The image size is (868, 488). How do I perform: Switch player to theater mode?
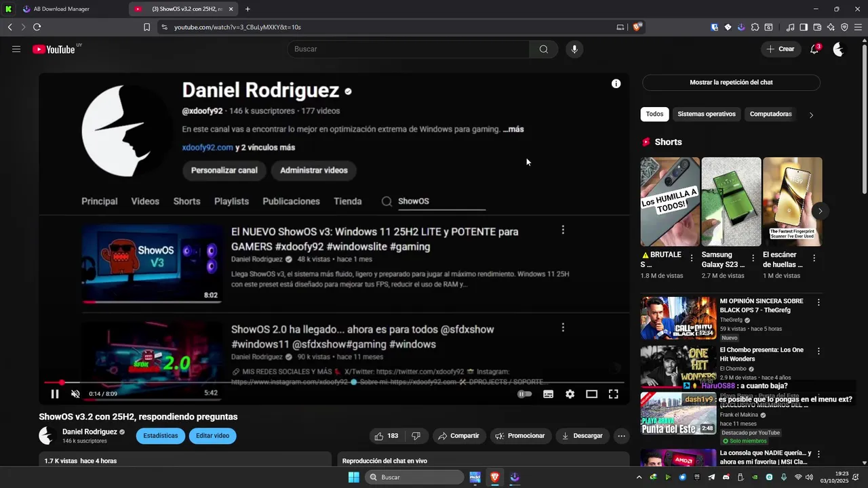tap(591, 394)
